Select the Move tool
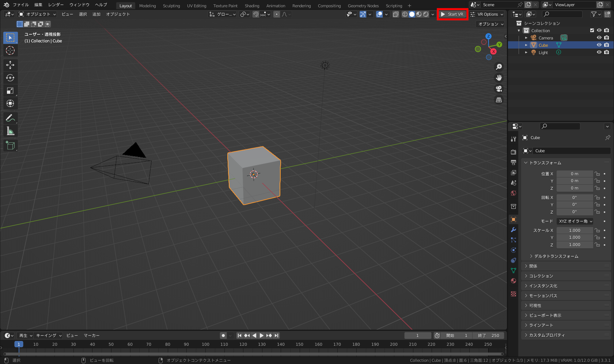The width and height of the screenshot is (614, 364). tap(10, 65)
